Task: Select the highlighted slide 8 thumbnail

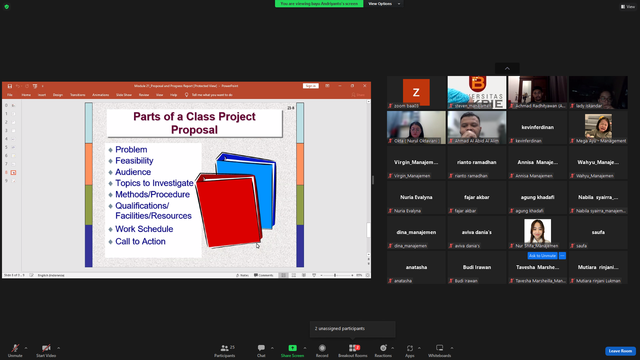Action: pyautogui.click(x=13, y=172)
